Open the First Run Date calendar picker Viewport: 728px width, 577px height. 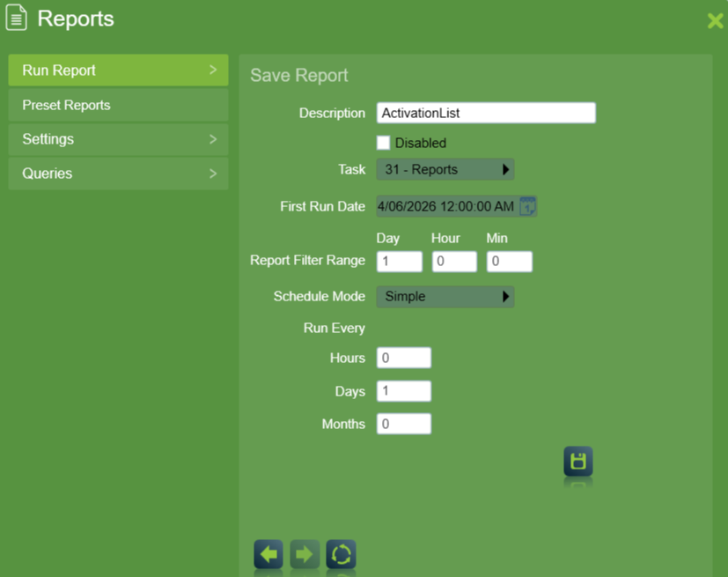click(527, 206)
